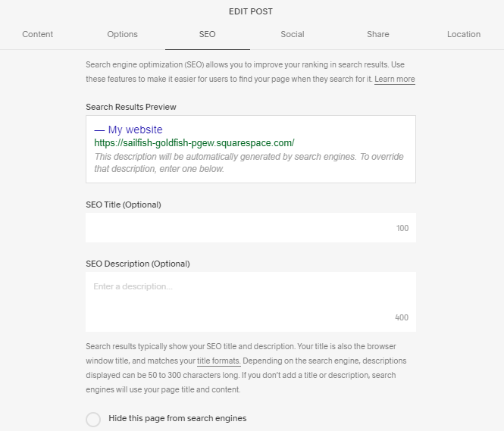Click the 'SEO Title (Optional)' label
504x431 pixels.
pyautogui.click(x=124, y=205)
